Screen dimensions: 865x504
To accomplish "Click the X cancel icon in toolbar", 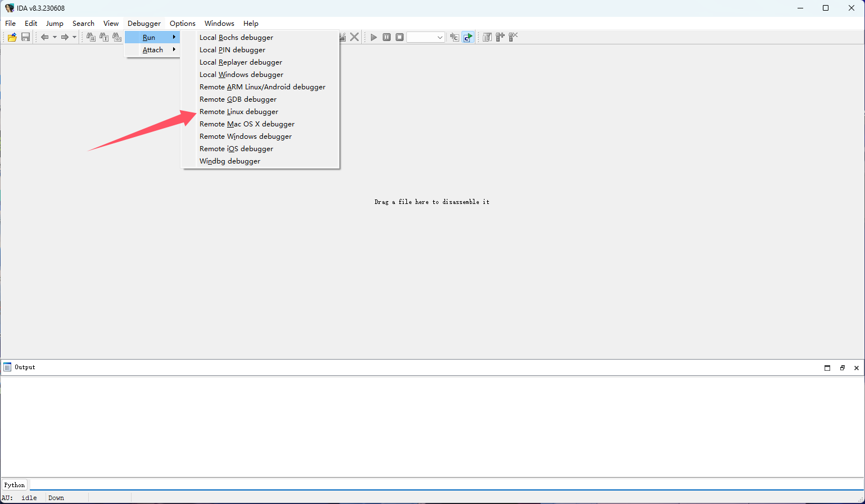I will coord(355,37).
